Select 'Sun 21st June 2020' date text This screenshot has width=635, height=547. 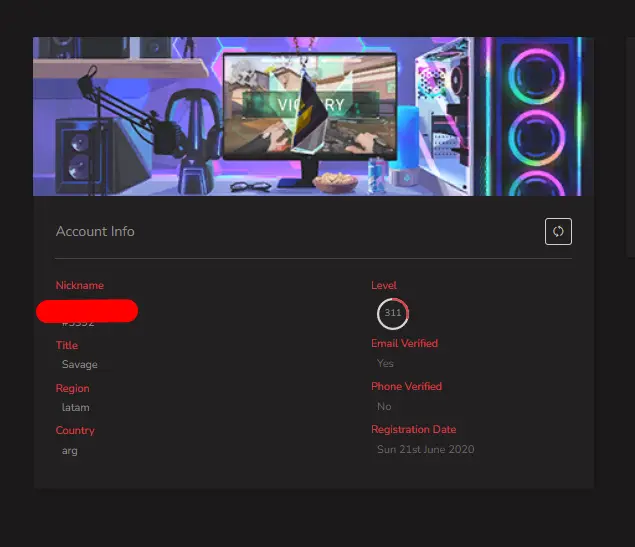(426, 449)
